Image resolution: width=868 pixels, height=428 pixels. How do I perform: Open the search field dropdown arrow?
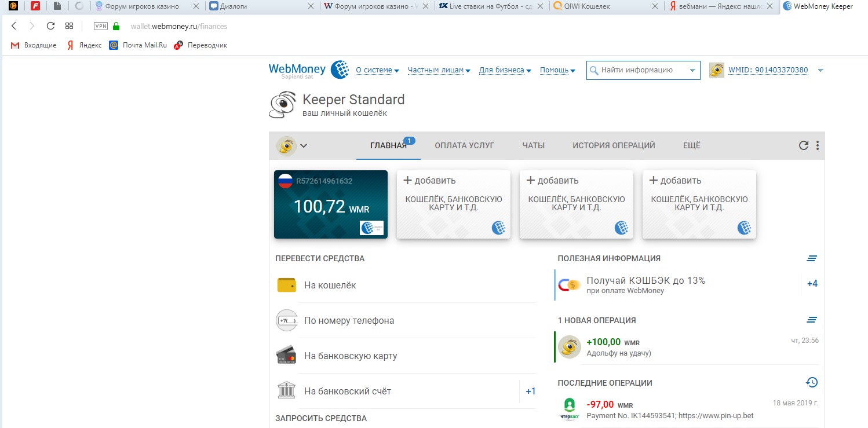point(692,70)
